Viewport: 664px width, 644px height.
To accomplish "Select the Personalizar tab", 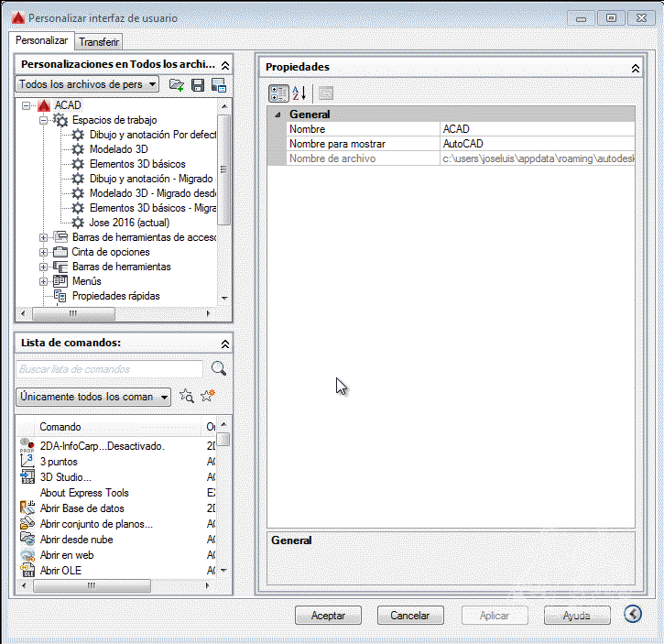I will [41, 40].
